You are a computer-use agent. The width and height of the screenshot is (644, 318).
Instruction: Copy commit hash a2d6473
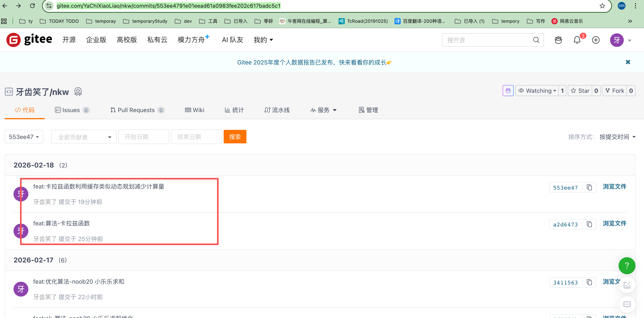tap(589, 224)
